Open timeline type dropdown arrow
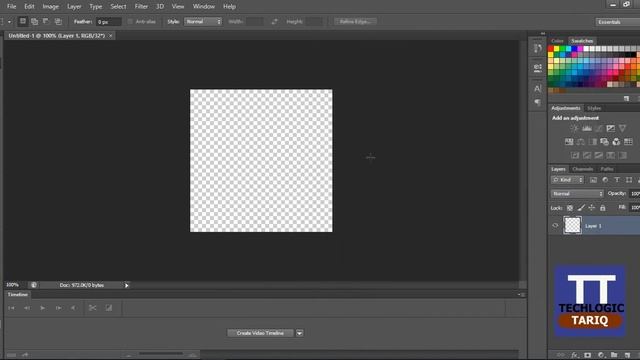Image resolution: width=640 pixels, height=360 pixels. click(x=300, y=333)
